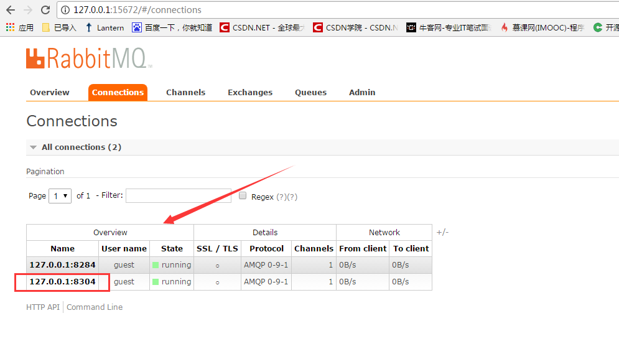The width and height of the screenshot is (619, 364).
Task: Open the Admin tab
Action: 362,92
